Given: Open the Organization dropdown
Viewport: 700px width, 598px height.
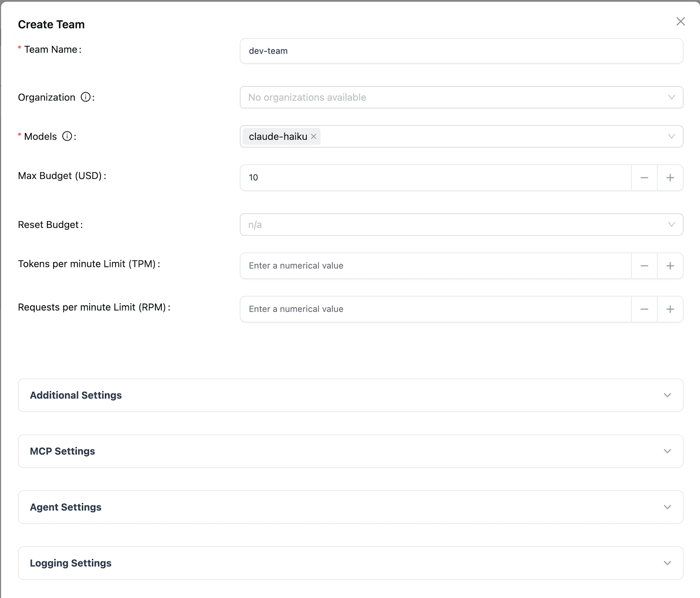Looking at the screenshot, I should click(461, 97).
